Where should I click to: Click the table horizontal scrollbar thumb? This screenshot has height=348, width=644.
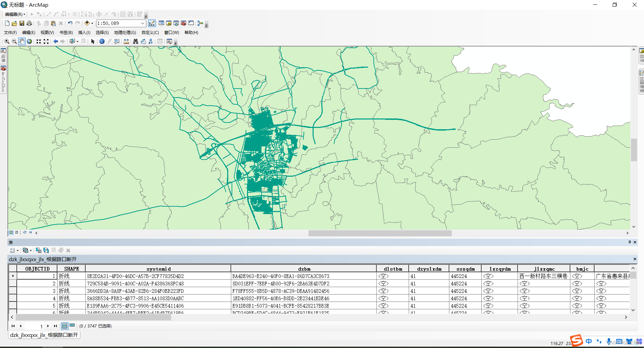click(93, 317)
